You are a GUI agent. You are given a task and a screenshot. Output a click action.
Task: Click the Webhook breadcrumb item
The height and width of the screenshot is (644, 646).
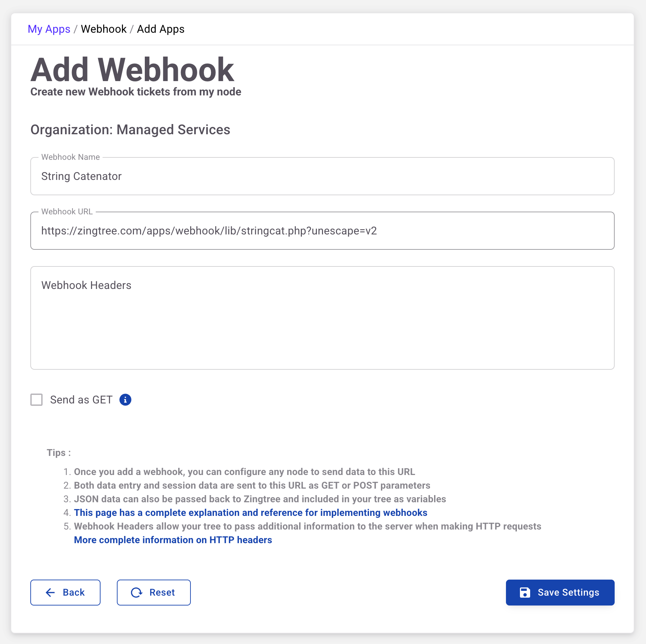[104, 29]
